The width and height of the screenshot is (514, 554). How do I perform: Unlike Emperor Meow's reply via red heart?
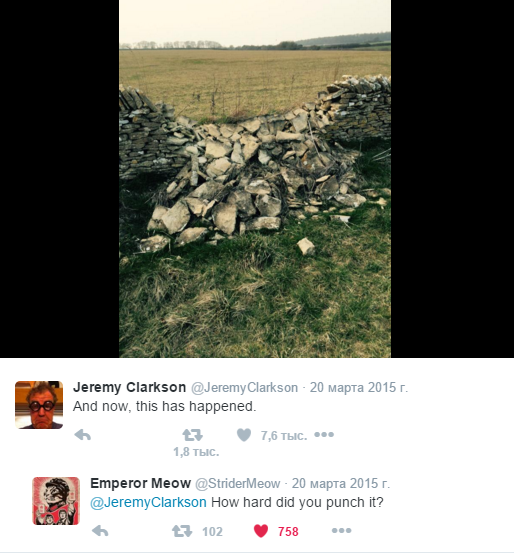[x=261, y=531]
